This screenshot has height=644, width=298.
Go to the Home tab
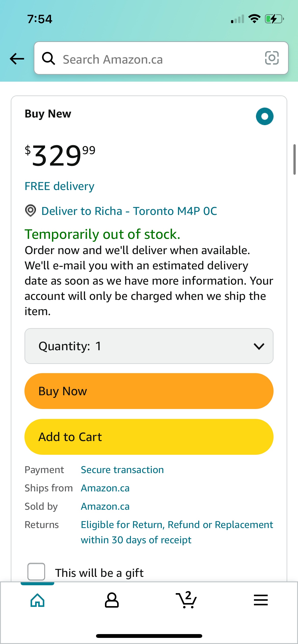(37, 600)
